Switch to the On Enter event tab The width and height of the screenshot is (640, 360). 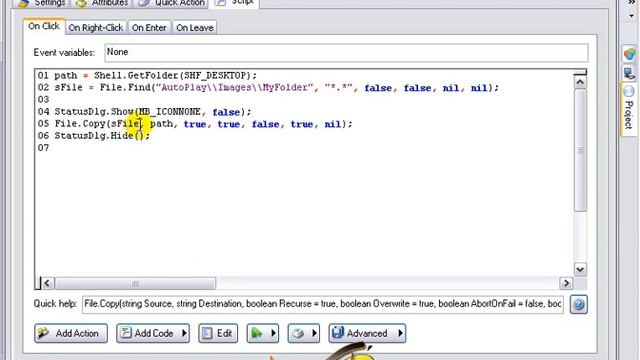(149, 28)
